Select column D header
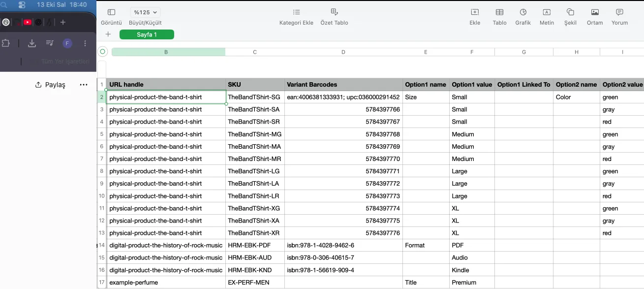Viewport: 644px width, 289px height. (x=343, y=52)
